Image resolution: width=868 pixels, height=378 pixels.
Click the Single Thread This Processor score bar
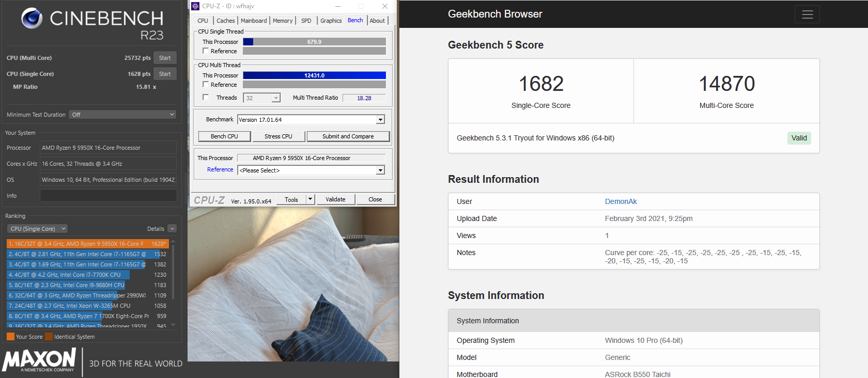(314, 42)
